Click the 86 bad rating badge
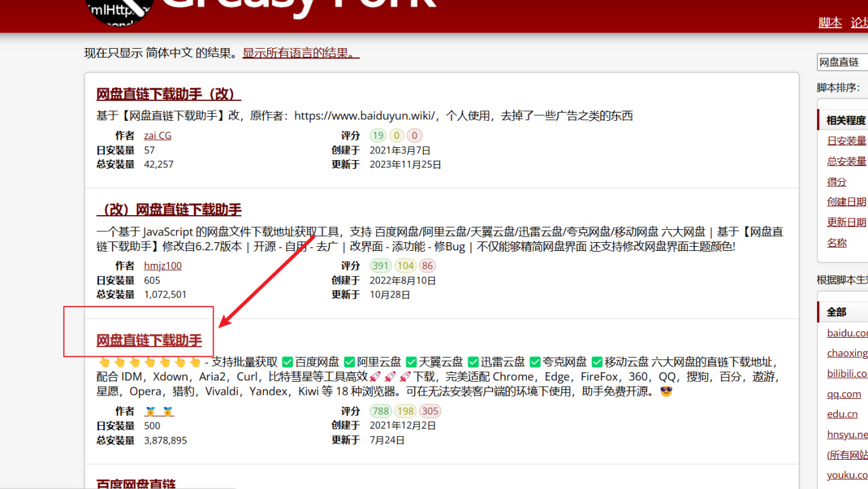Screen dimensions: 868x489 pyautogui.click(x=427, y=266)
